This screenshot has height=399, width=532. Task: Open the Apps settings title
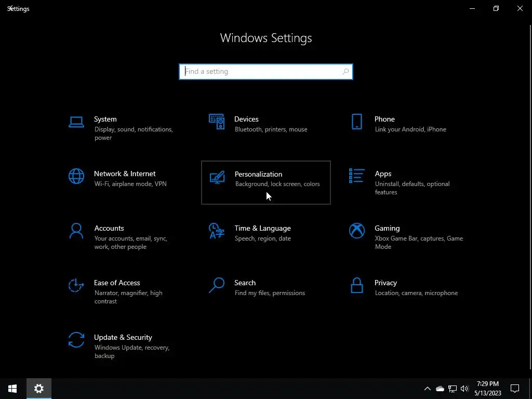click(383, 174)
